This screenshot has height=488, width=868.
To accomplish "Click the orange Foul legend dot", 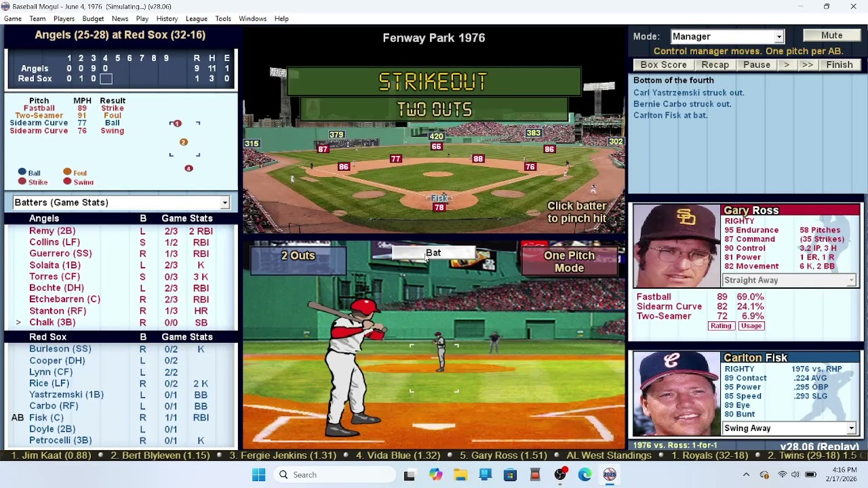I will coord(67,173).
